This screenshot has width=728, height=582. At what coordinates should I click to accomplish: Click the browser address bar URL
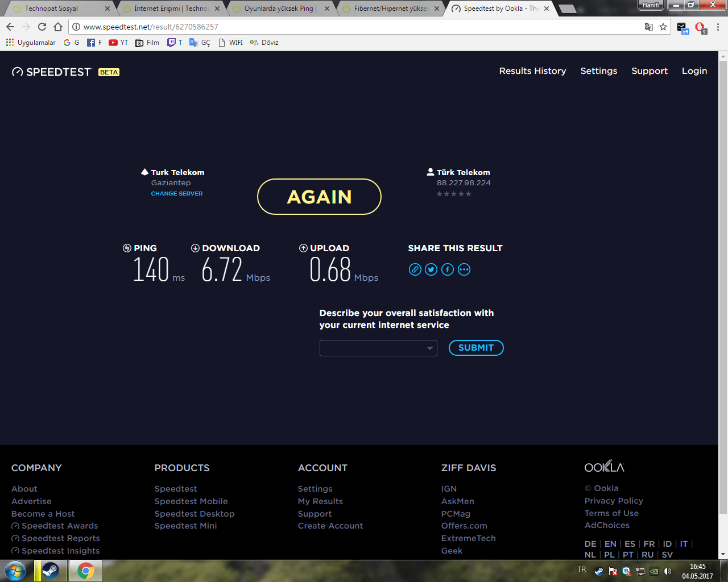[x=151, y=27]
